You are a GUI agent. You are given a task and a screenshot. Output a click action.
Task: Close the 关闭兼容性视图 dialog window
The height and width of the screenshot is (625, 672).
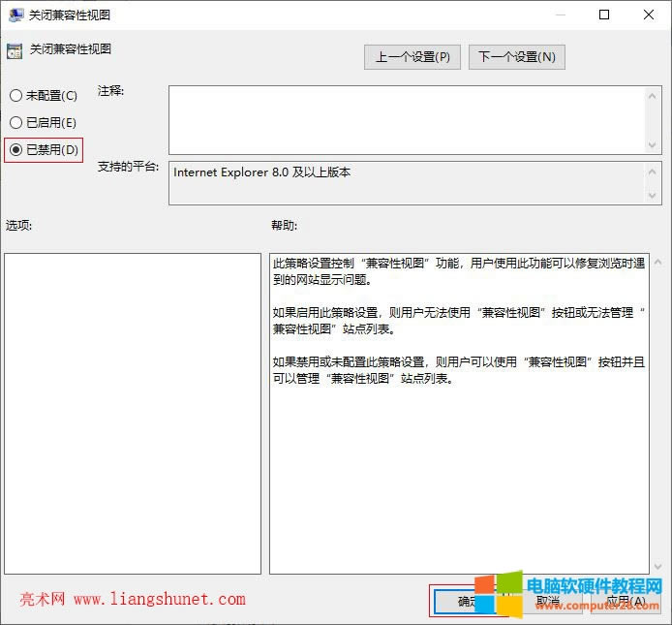(x=649, y=15)
